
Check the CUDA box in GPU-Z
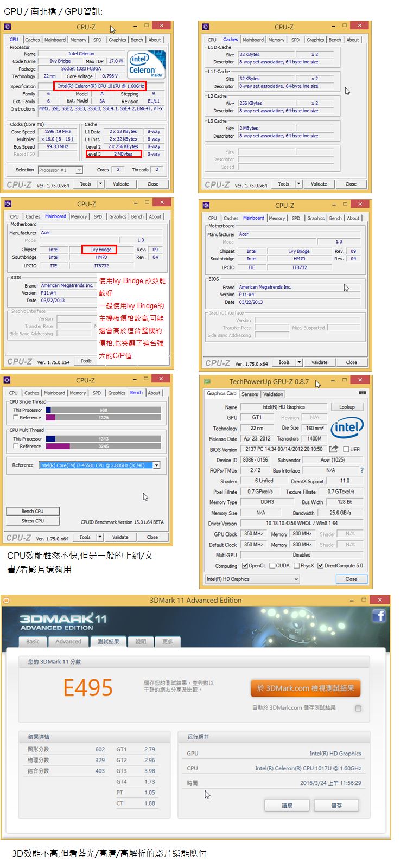pos(272,566)
